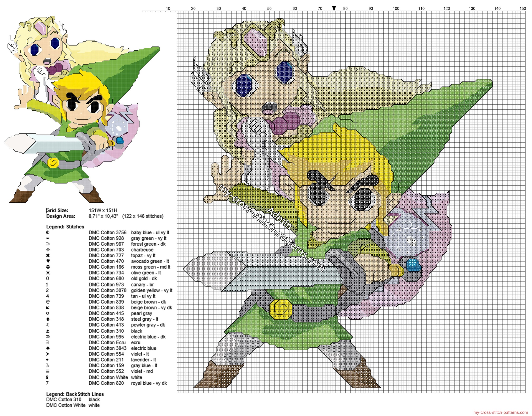
Task: Click the center arrow marker on top ruler
Action: (x=334, y=9)
